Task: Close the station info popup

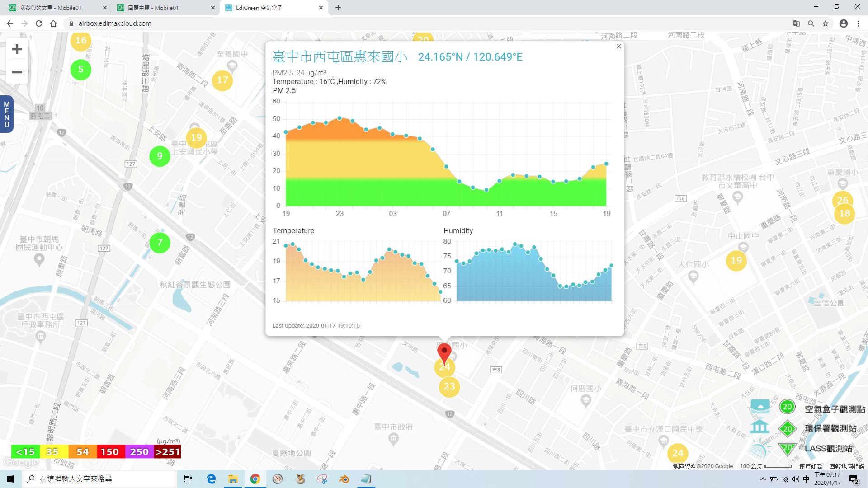Action: [619, 46]
